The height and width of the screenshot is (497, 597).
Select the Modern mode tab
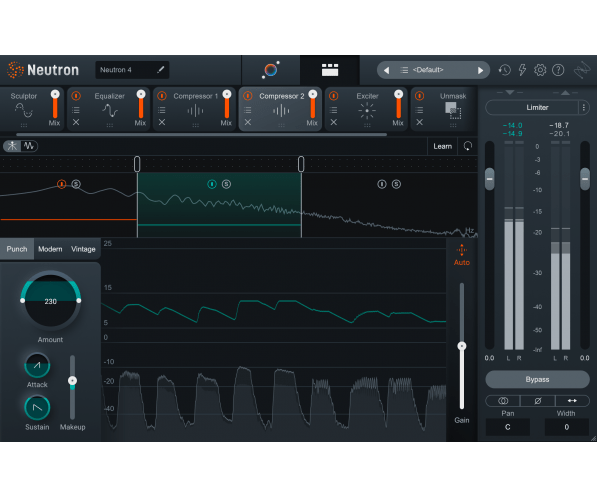(x=50, y=249)
